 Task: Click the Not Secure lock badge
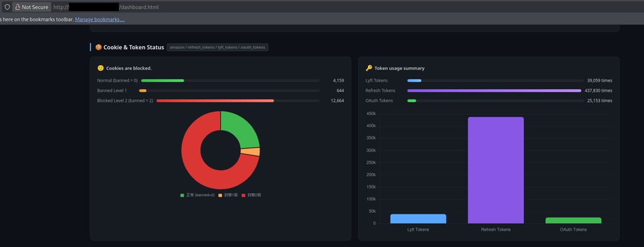tap(31, 7)
